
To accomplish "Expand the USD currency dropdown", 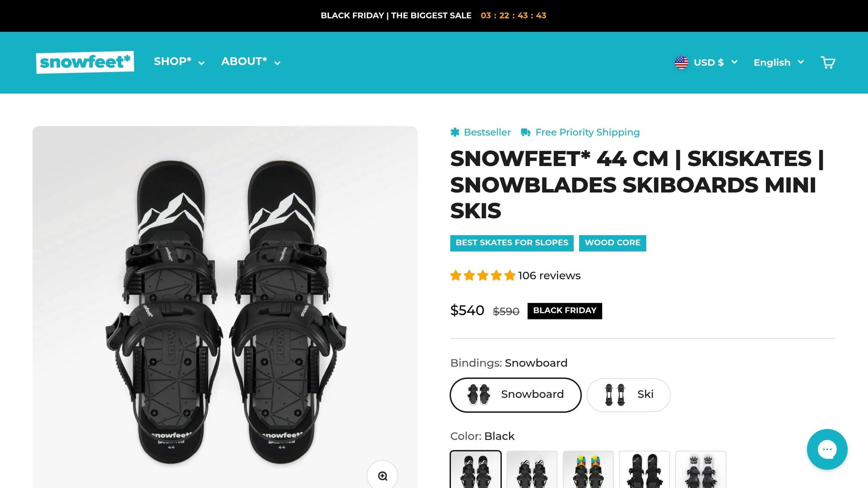I will (x=715, y=62).
